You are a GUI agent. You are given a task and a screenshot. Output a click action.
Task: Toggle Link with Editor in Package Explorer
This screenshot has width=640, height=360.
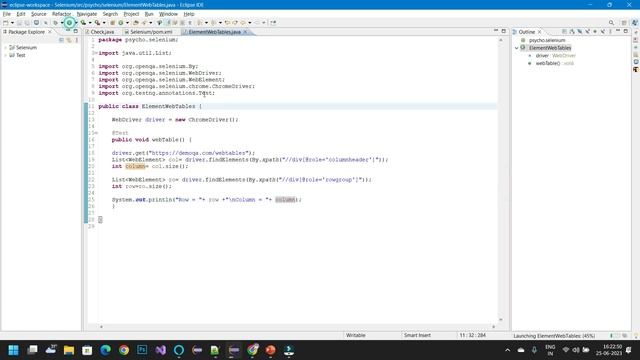(69, 40)
